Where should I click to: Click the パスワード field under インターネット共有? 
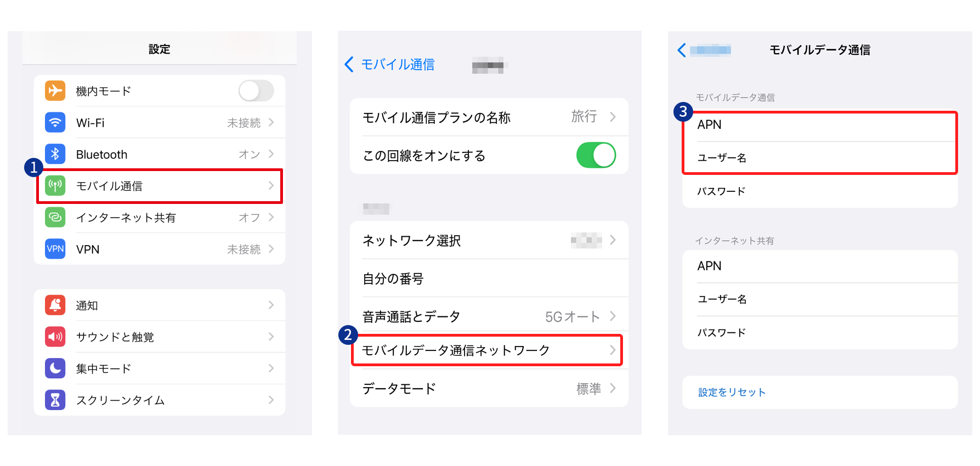tap(820, 333)
